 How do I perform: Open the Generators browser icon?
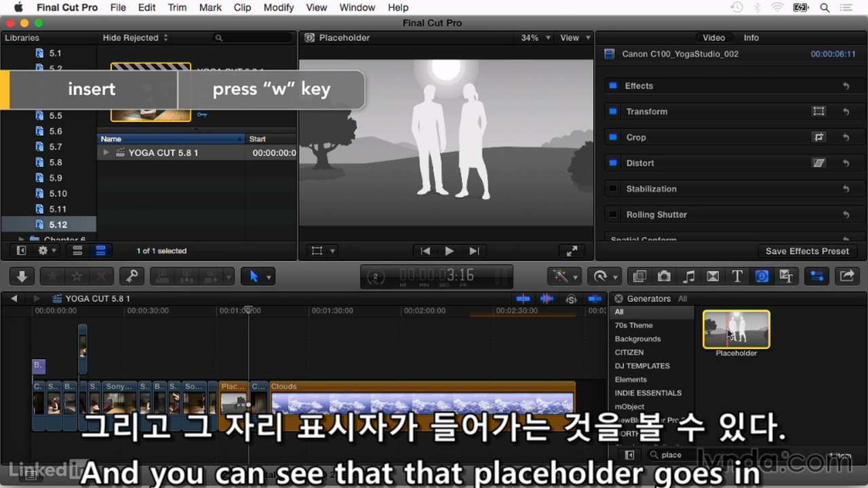(x=762, y=276)
